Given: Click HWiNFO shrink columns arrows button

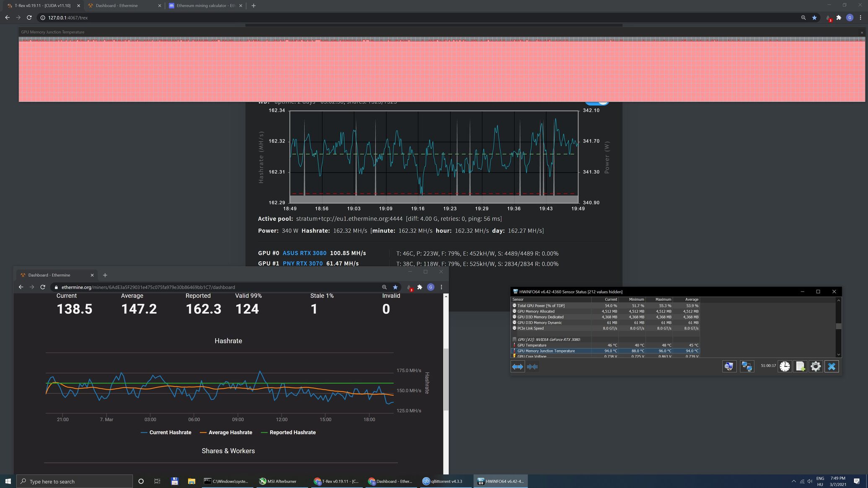Looking at the screenshot, I should [532, 367].
